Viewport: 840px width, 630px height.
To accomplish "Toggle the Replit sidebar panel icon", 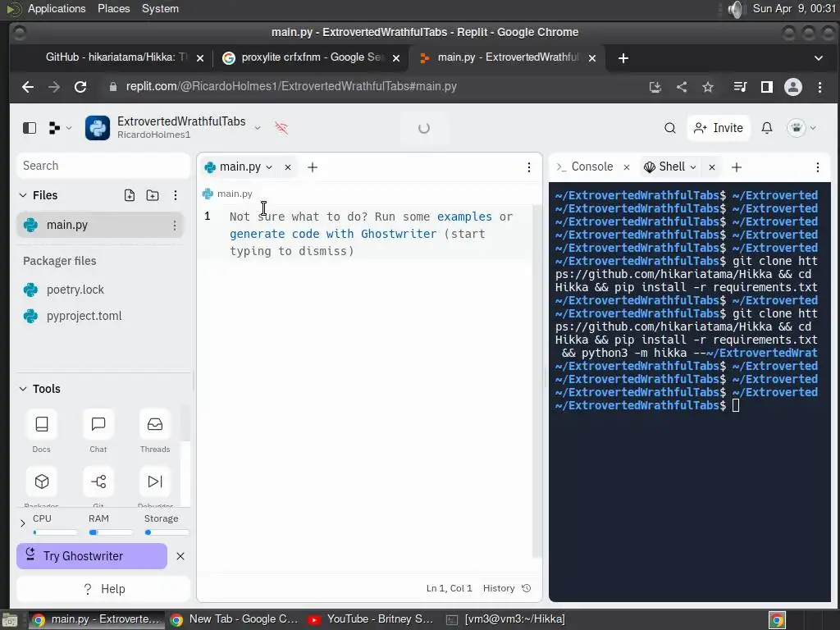I will coord(30,128).
